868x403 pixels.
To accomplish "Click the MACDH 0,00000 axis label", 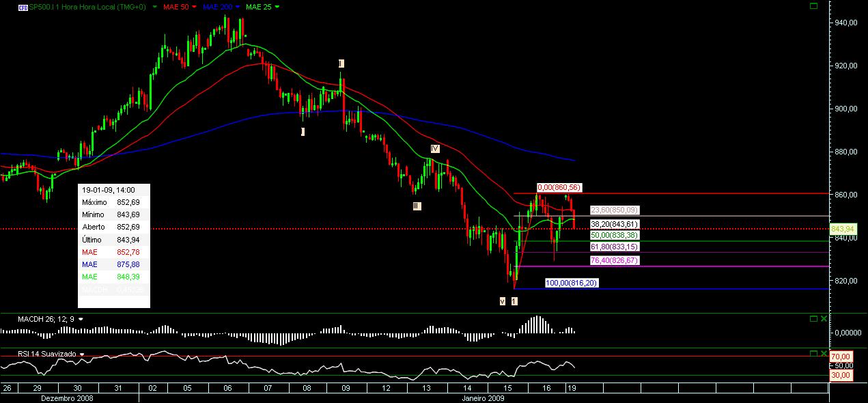I will click(x=848, y=332).
